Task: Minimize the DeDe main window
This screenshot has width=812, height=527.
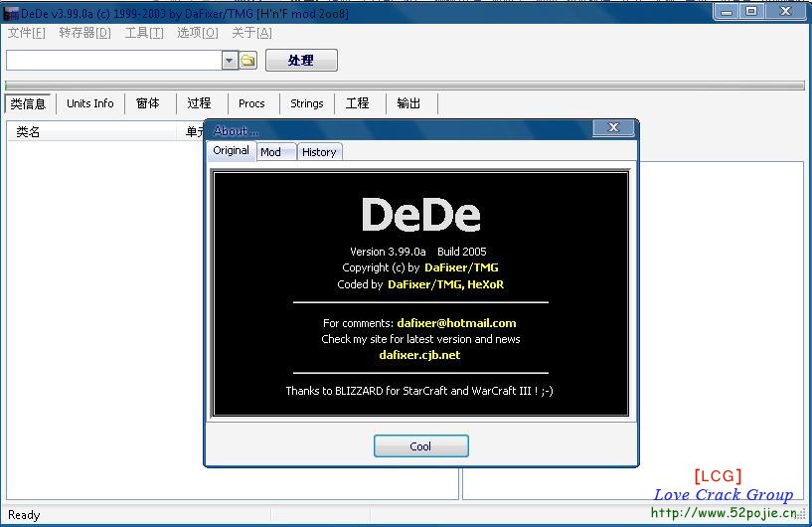Action: tap(727, 11)
